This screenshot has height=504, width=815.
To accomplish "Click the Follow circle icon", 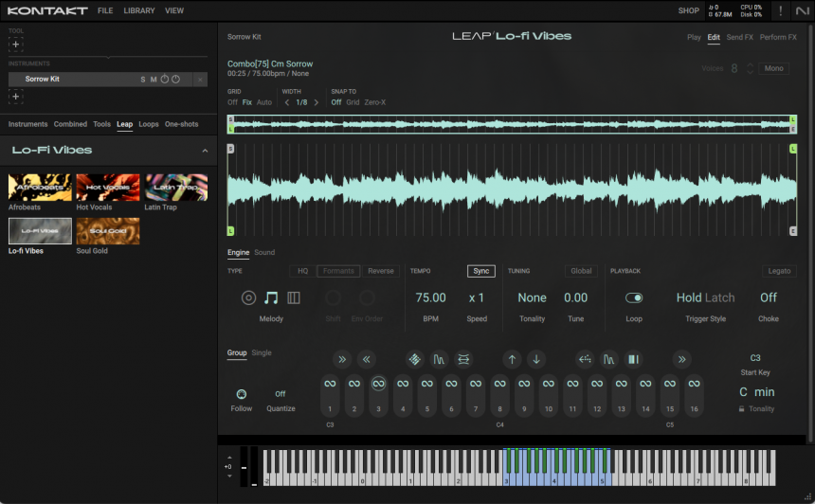I will [241, 394].
